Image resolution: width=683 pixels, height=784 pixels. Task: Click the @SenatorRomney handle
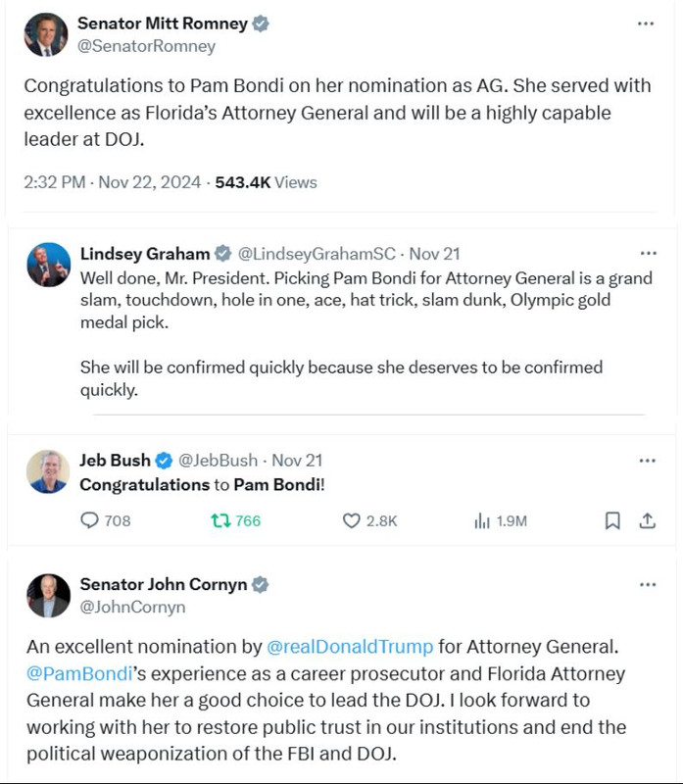[x=146, y=46]
